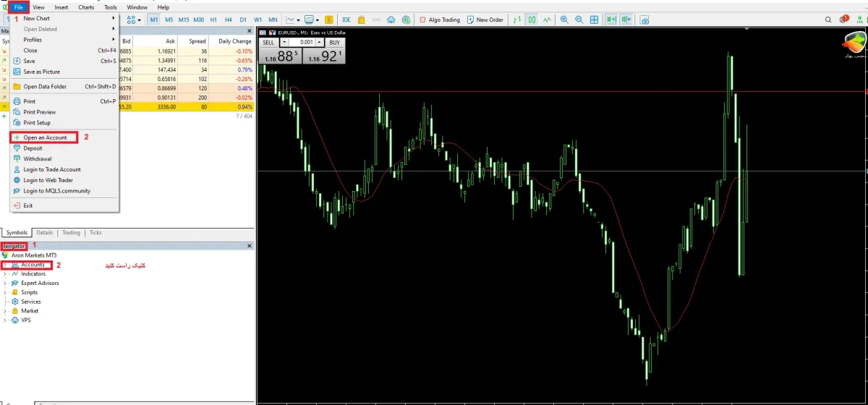The height and width of the screenshot is (405, 868).
Task: Open the Tools menu
Action: [x=110, y=7]
